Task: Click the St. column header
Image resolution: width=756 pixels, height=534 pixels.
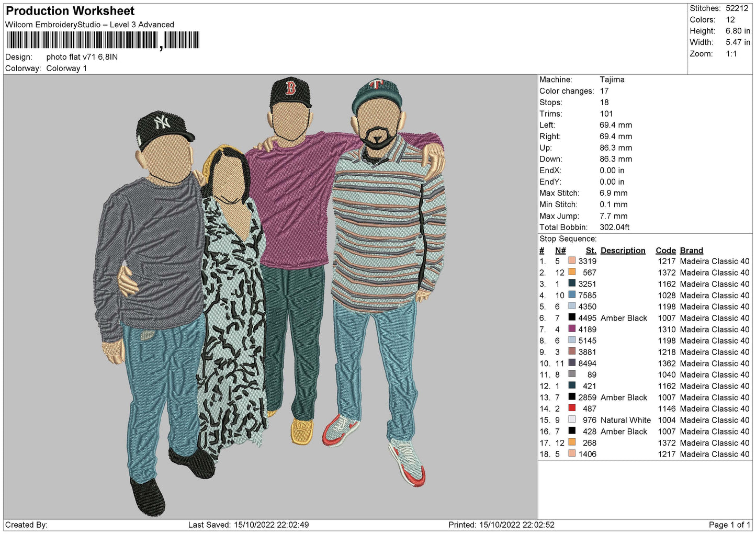Action: pos(591,251)
